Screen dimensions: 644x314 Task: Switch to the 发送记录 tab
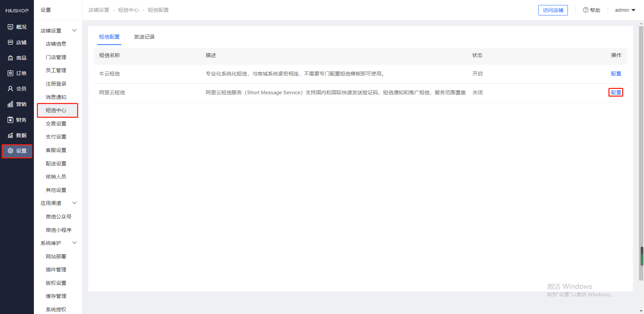(x=145, y=37)
